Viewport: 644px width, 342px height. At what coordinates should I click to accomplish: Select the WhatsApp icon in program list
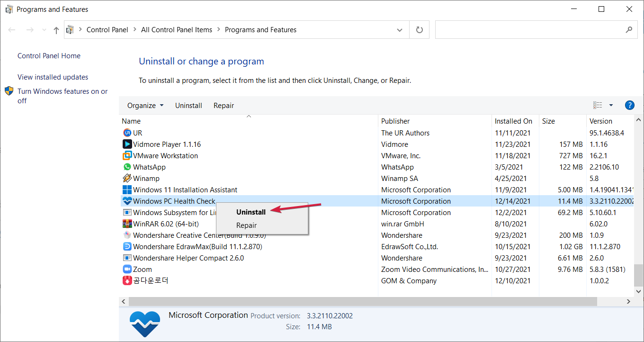click(127, 167)
